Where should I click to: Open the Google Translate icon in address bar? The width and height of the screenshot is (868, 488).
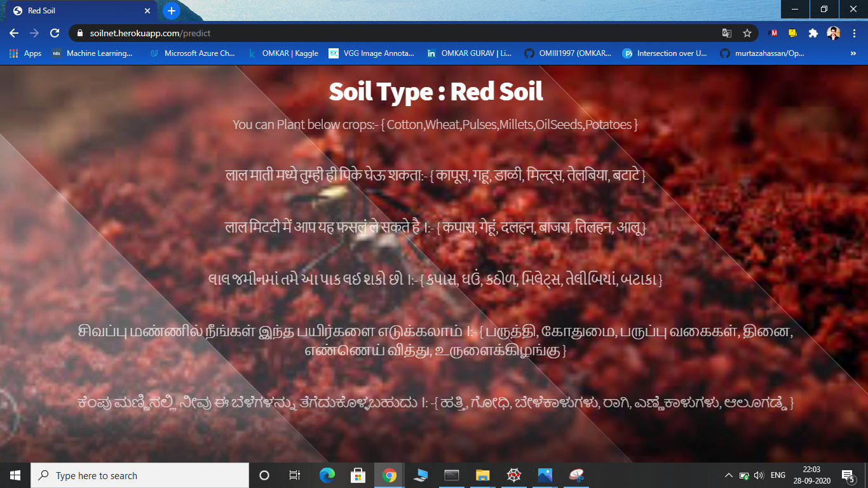point(727,33)
